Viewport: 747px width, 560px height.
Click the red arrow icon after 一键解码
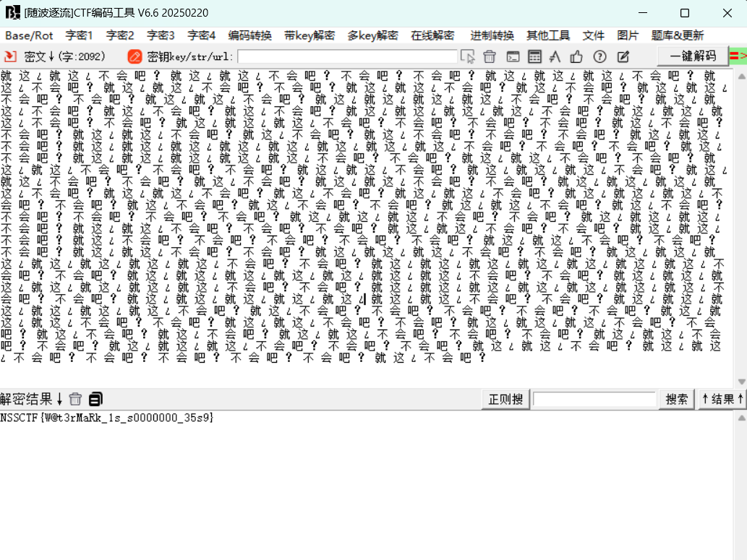(x=738, y=56)
